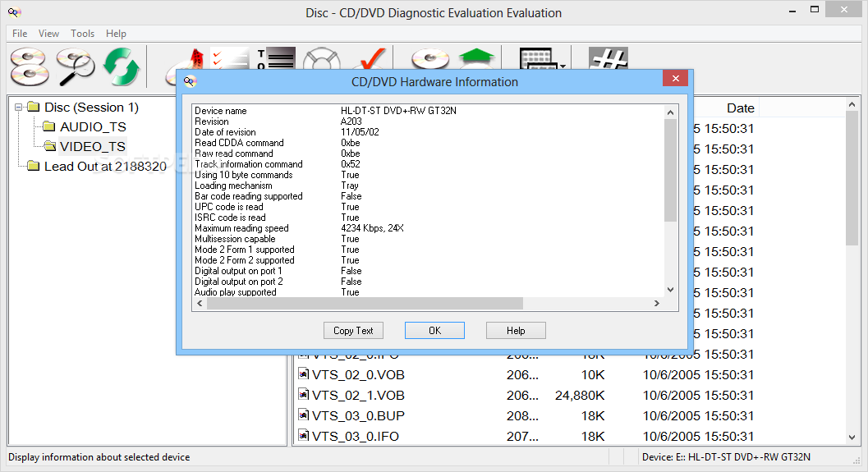868x472 pixels.
Task: Select the AUDIO_TS folder in the tree
Action: (x=93, y=126)
